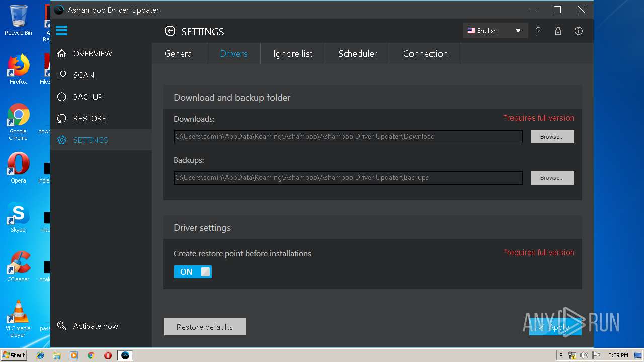Browse for the Backups folder
644x362 pixels.
(x=552, y=178)
